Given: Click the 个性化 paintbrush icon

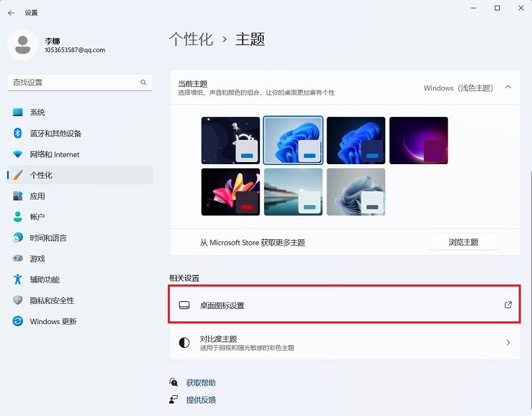Looking at the screenshot, I should tap(17, 175).
